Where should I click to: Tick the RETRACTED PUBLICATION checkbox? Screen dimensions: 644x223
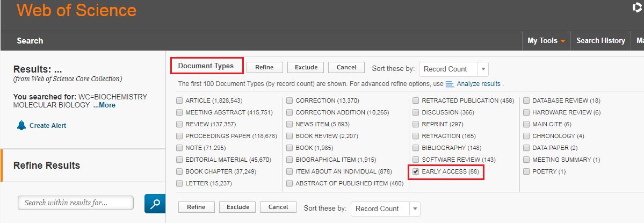pos(416,100)
